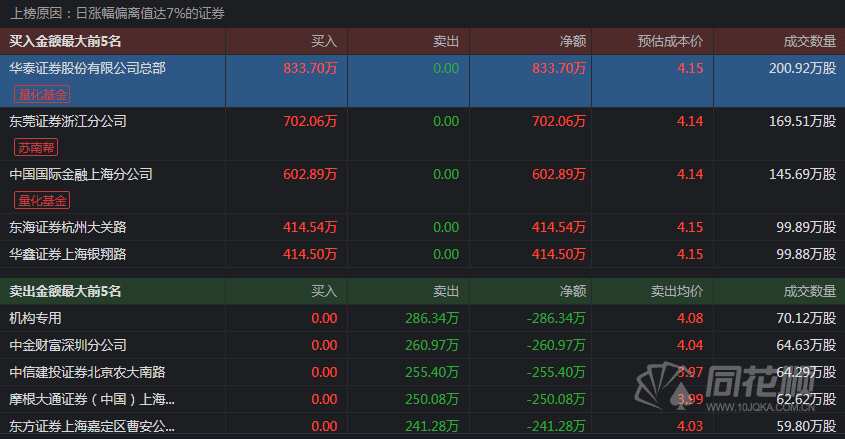Select the 中国国际金融上海分公司 row name

point(81,174)
